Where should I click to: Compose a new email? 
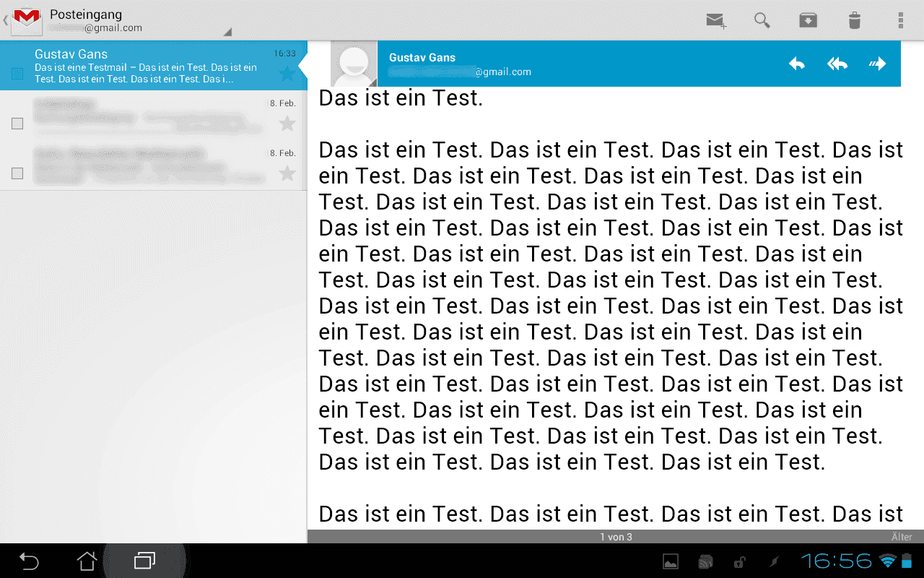(x=715, y=20)
